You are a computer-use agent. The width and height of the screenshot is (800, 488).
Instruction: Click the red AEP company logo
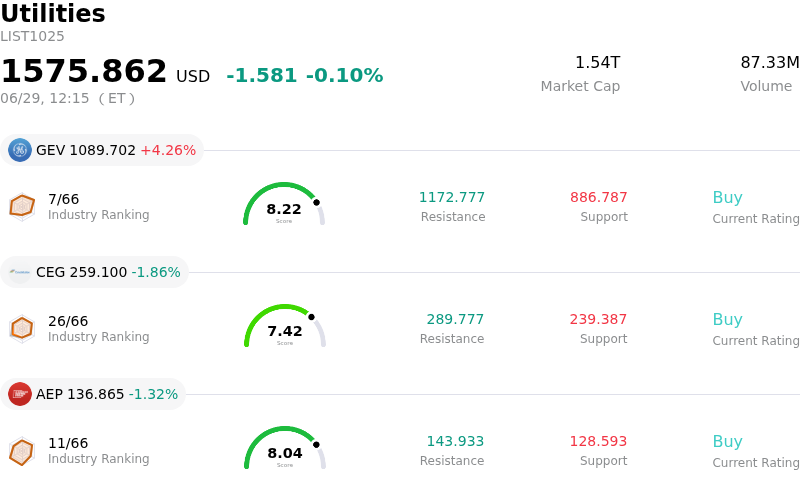tap(20, 394)
